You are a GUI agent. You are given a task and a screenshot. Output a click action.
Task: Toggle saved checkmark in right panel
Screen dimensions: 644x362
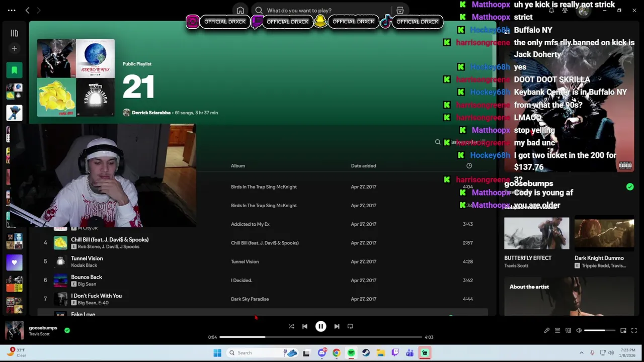(x=630, y=187)
